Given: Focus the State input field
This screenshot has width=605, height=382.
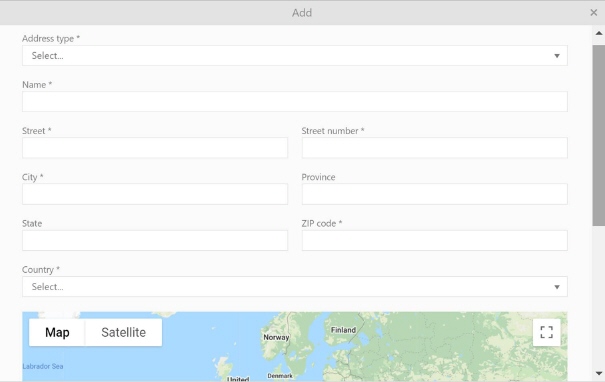Looking at the screenshot, I should (155, 240).
